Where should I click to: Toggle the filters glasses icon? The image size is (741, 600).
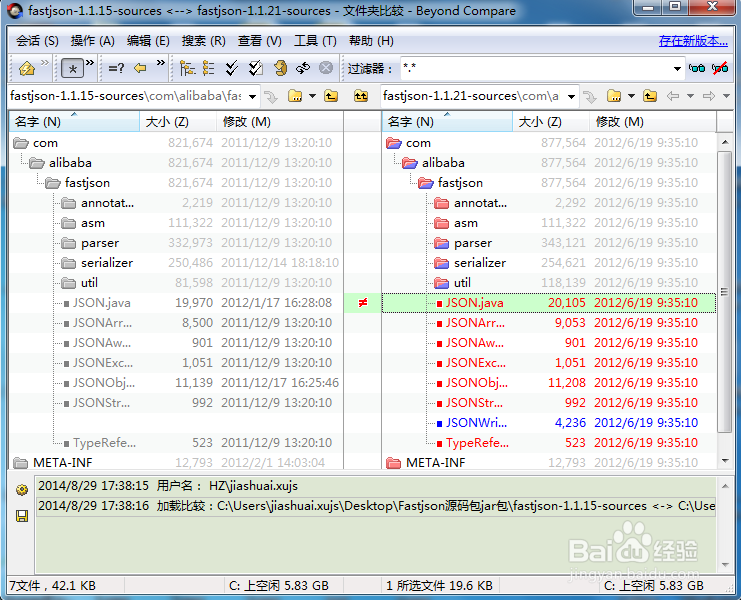tap(697, 69)
